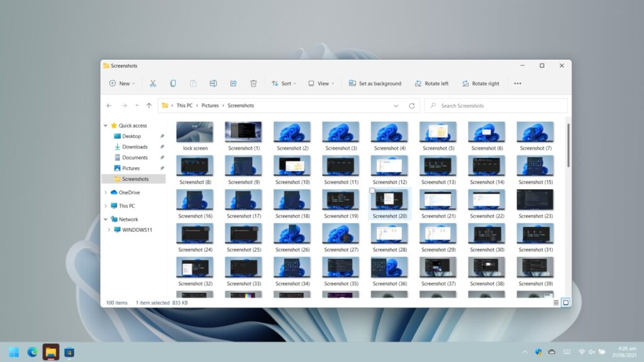Delete Screenshot (20) using trash icon
The height and width of the screenshot is (362, 644).
[253, 83]
